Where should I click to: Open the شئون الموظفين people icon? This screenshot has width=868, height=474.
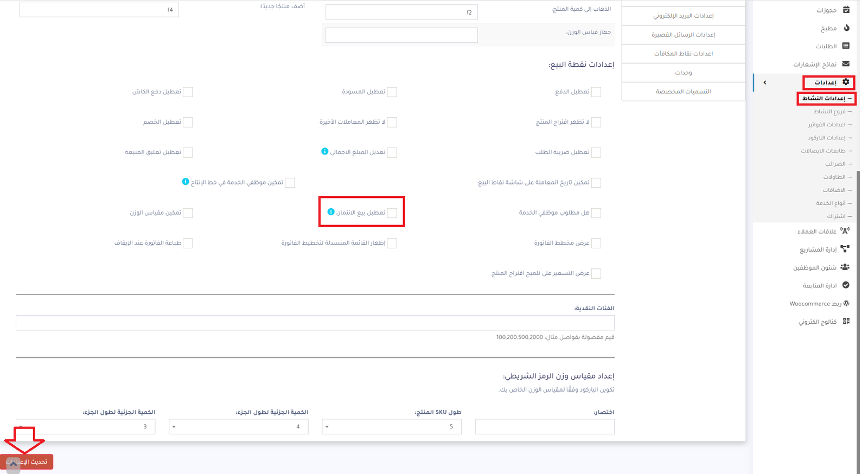[x=845, y=267]
